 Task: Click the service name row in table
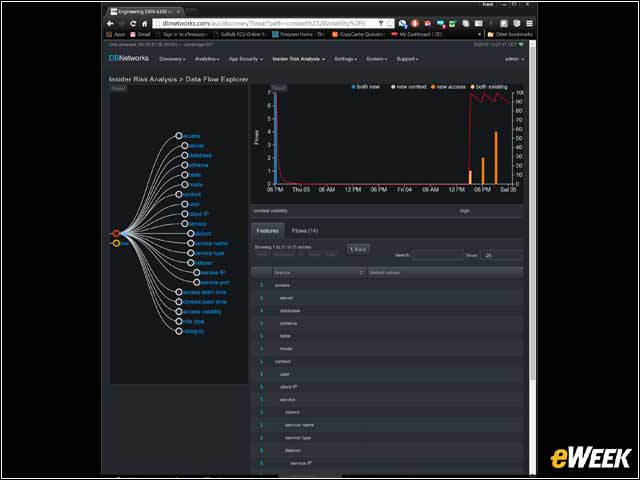[x=387, y=425]
